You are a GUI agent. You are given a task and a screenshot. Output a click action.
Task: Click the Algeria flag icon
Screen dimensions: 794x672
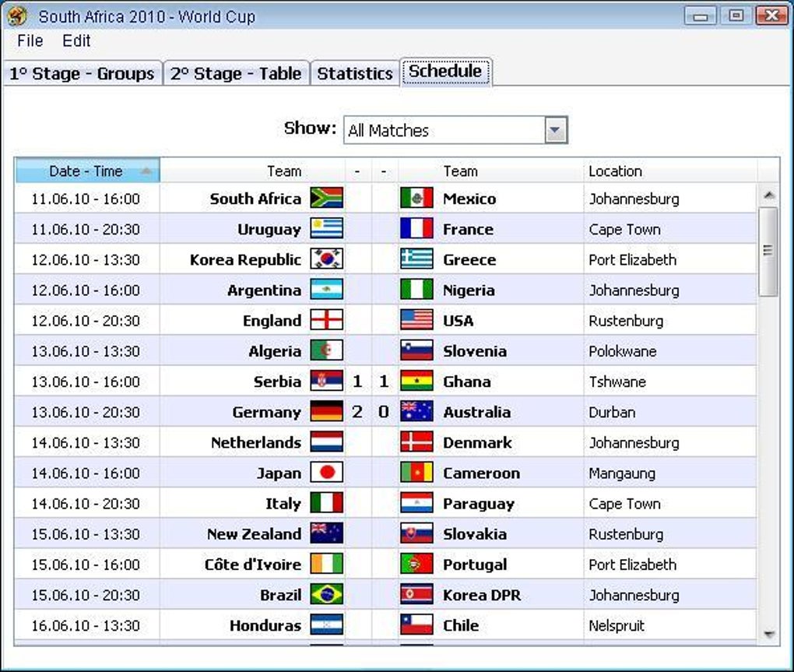tap(326, 350)
